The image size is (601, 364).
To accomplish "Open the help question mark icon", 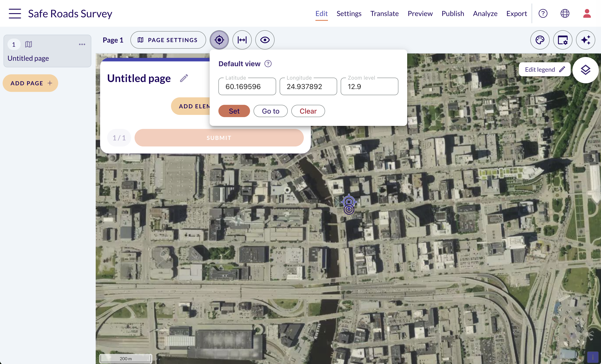I will click(x=543, y=13).
